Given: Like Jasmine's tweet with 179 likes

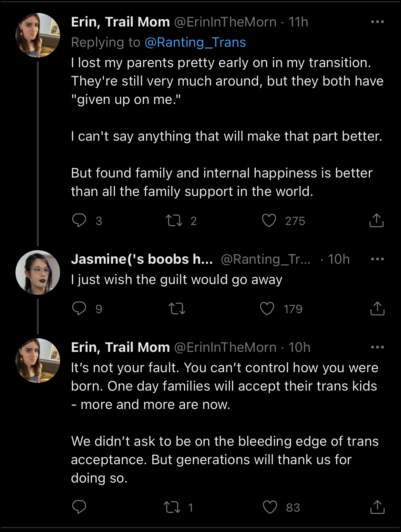Looking at the screenshot, I should (267, 309).
